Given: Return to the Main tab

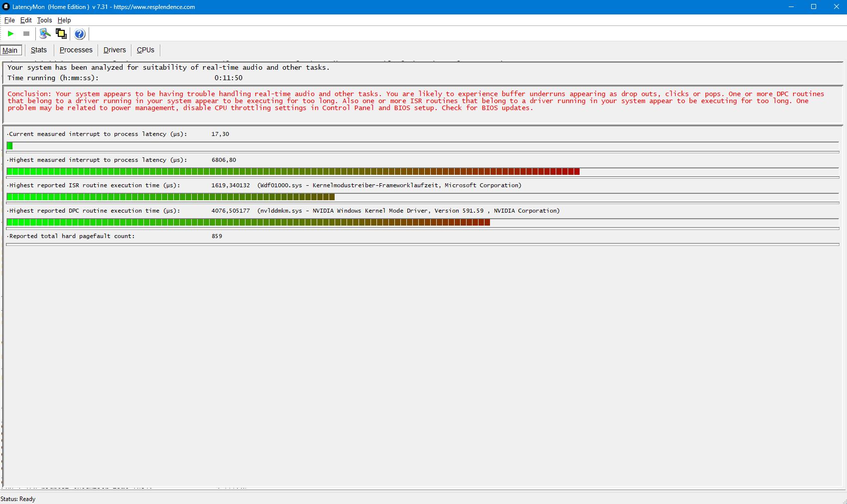Looking at the screenshot, I should click(x=10, y=50).
